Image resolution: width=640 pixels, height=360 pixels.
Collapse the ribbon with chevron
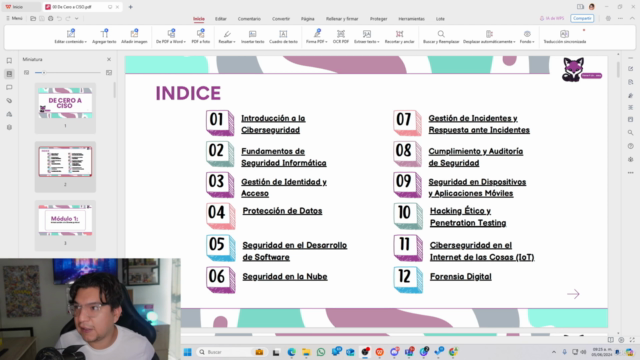(632, 18)
